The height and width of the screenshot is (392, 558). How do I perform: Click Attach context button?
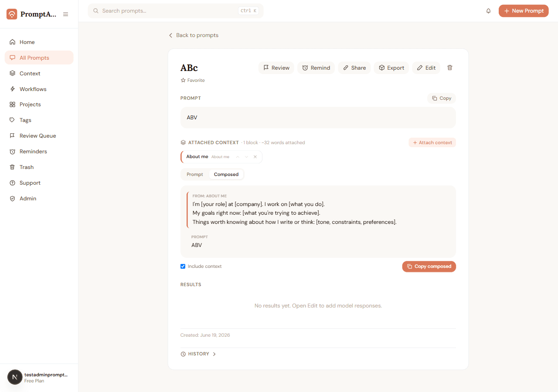tap(432, 142)
